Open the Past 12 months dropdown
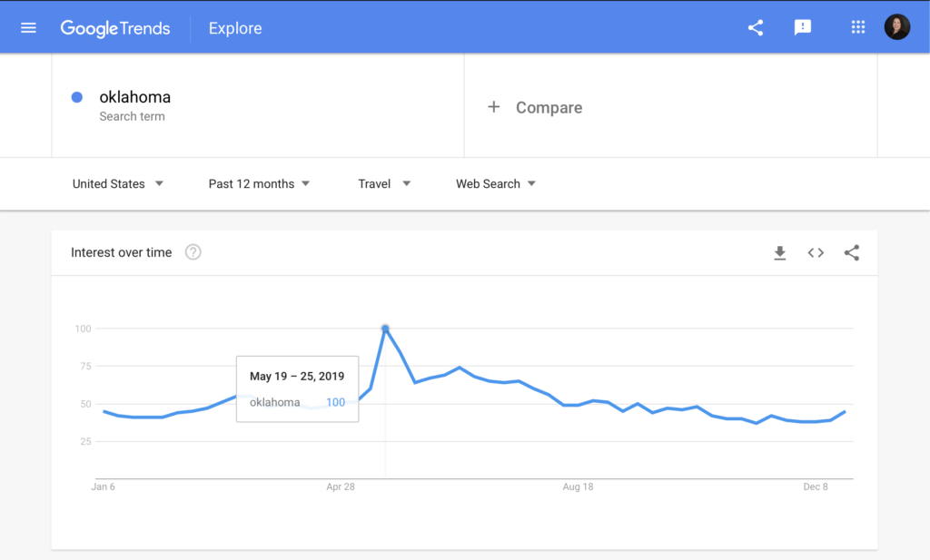Screen dimensions: 930x560 pos(259,183)
